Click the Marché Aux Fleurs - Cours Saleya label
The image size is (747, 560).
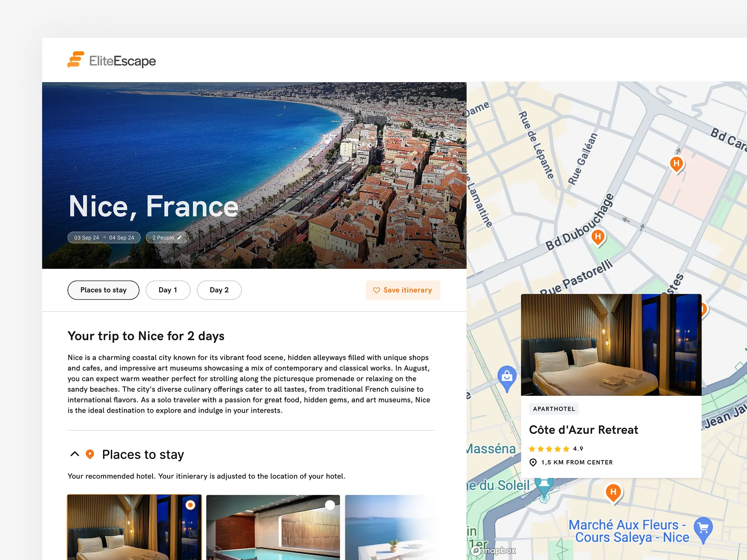pyautogui.click(x=629, y=531)
